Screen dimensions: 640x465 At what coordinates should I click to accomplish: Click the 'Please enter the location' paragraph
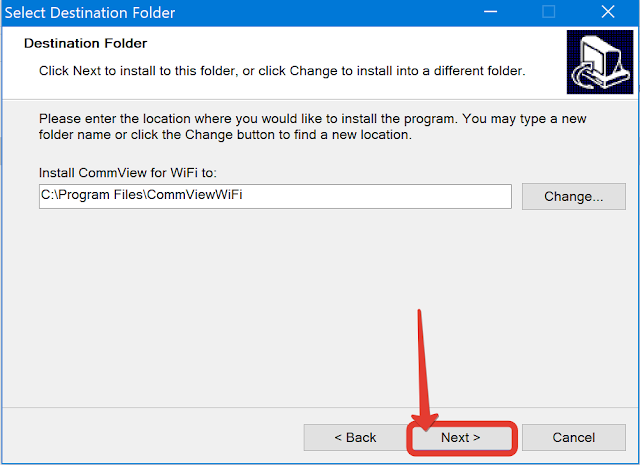[312, 127]
